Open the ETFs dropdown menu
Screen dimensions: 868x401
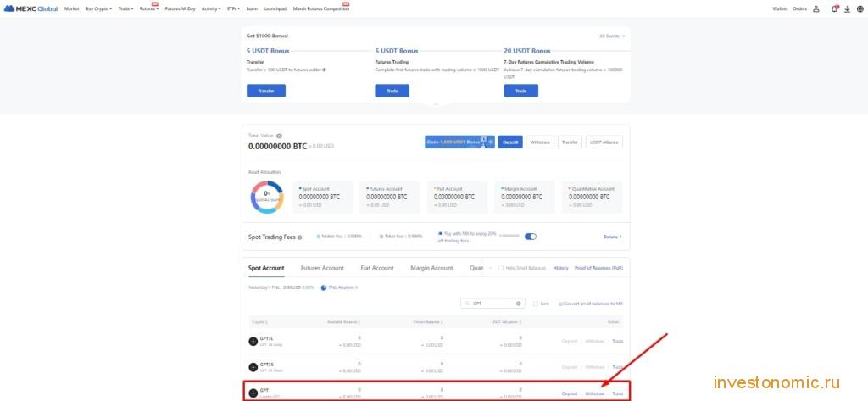[x=234, y=8]
